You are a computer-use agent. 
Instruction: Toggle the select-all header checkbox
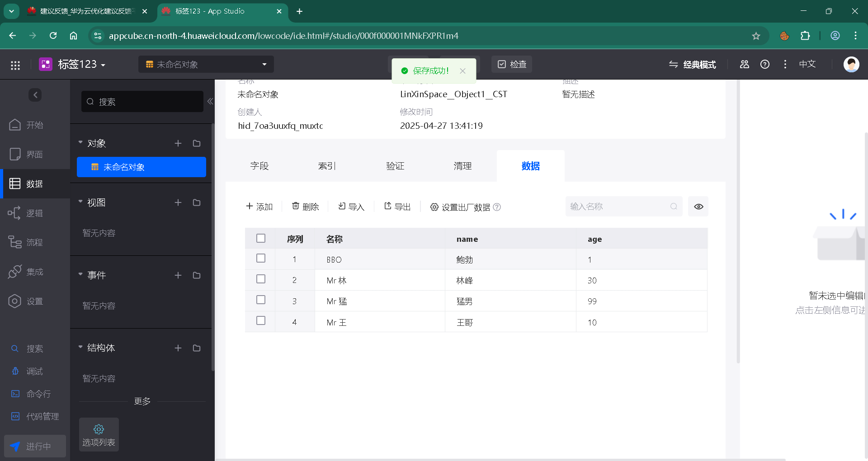(261, 238)
